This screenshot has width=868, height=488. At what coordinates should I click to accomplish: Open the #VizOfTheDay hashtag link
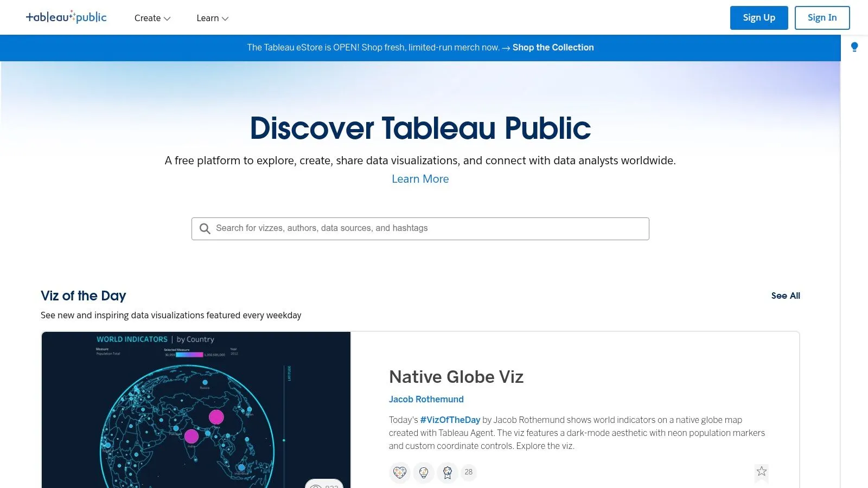point(450,420)
